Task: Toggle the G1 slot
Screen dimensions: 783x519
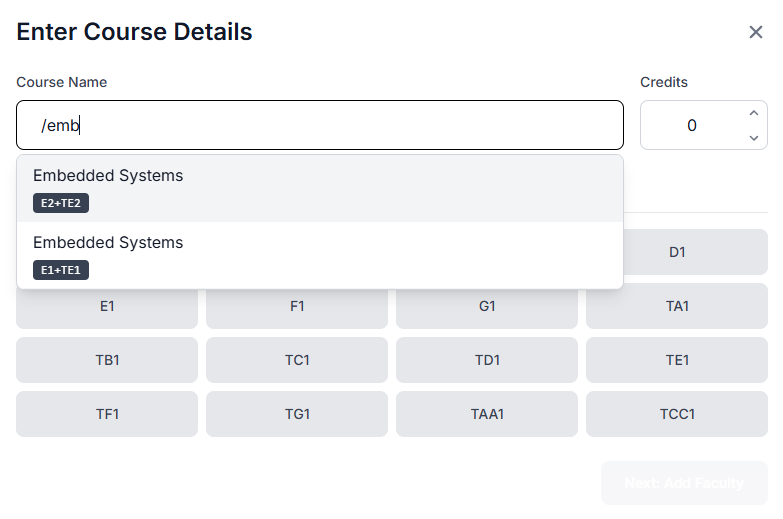Action: [487, 306]
